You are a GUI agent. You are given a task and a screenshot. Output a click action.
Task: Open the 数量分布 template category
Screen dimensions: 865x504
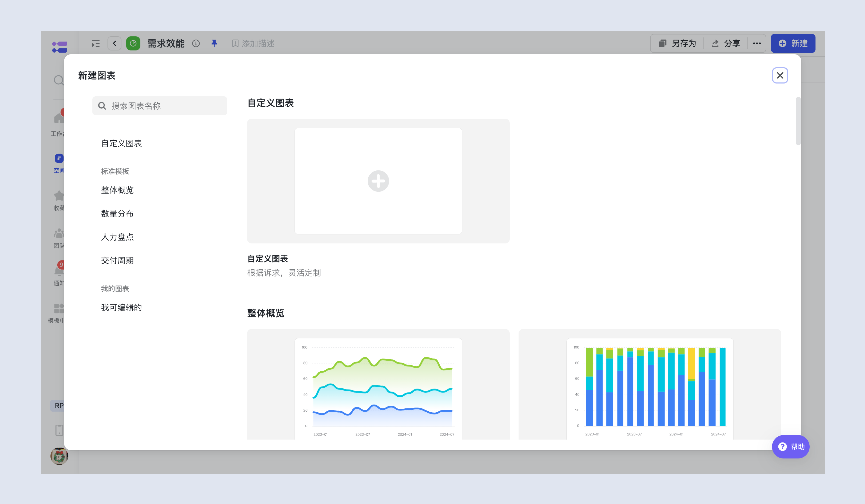117,214
